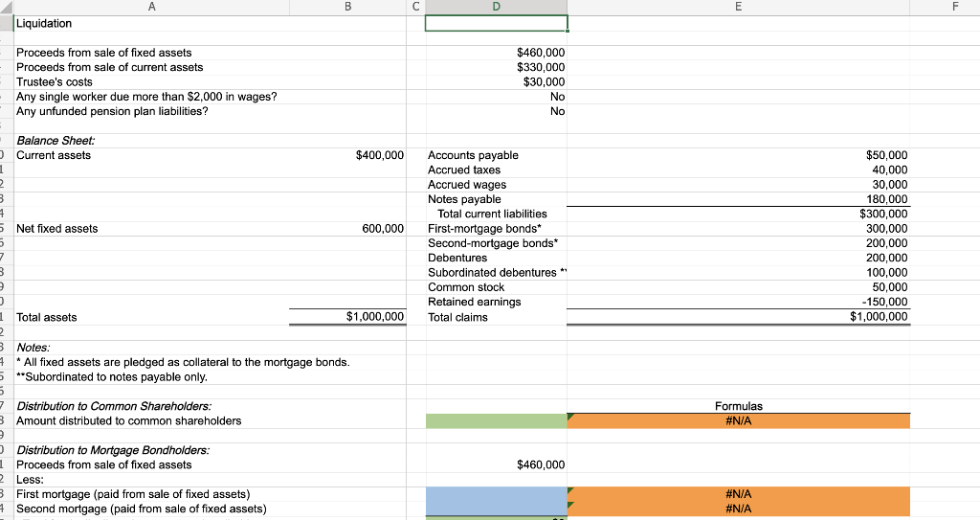Select the blue input cell for first mortgage
This screenshot has width=980, height=520.
pyautogui.click(x=497, y=494)
